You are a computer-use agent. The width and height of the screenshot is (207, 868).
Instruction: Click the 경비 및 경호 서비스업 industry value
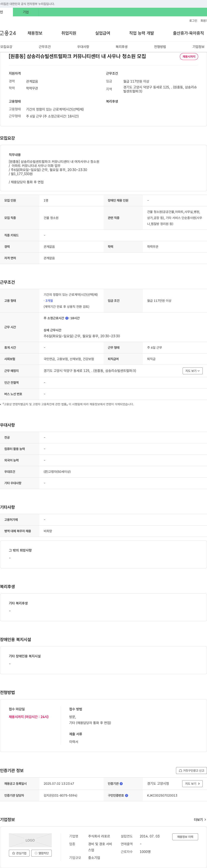[x=100, y=847]
